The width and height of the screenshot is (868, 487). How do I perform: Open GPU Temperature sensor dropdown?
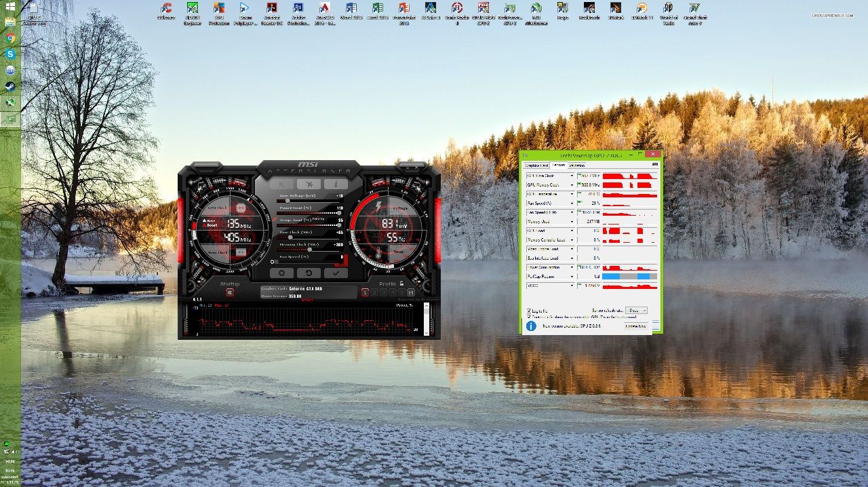pos(572,194)
